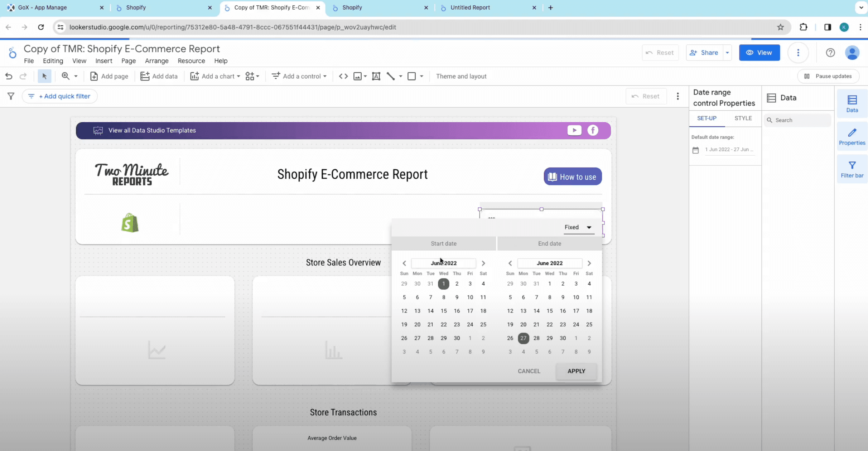Toggle Pause updates
Image resolution: width=868 pixels, height=451 pixels.
pos(828,76)
